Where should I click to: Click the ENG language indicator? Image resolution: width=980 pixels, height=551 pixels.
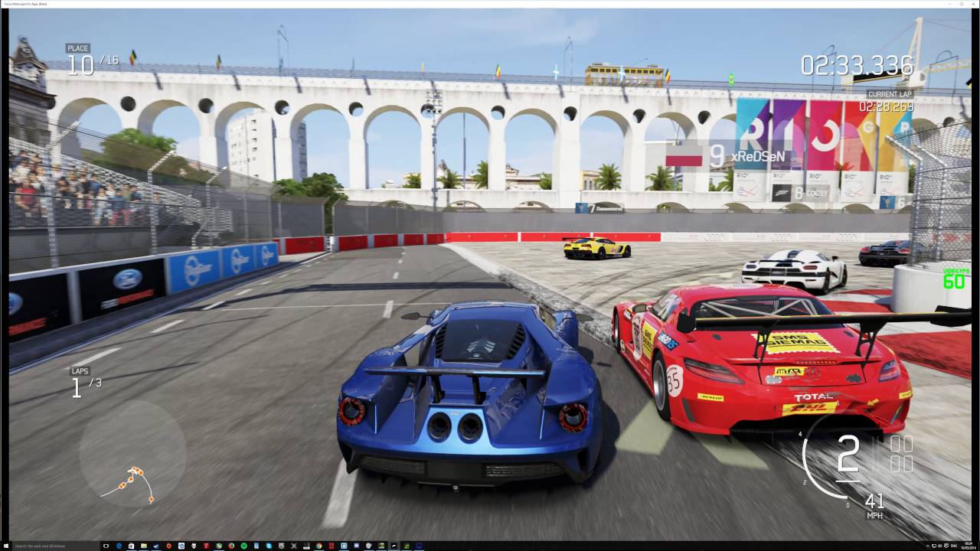pyautogui.click(x=954, y=546)
